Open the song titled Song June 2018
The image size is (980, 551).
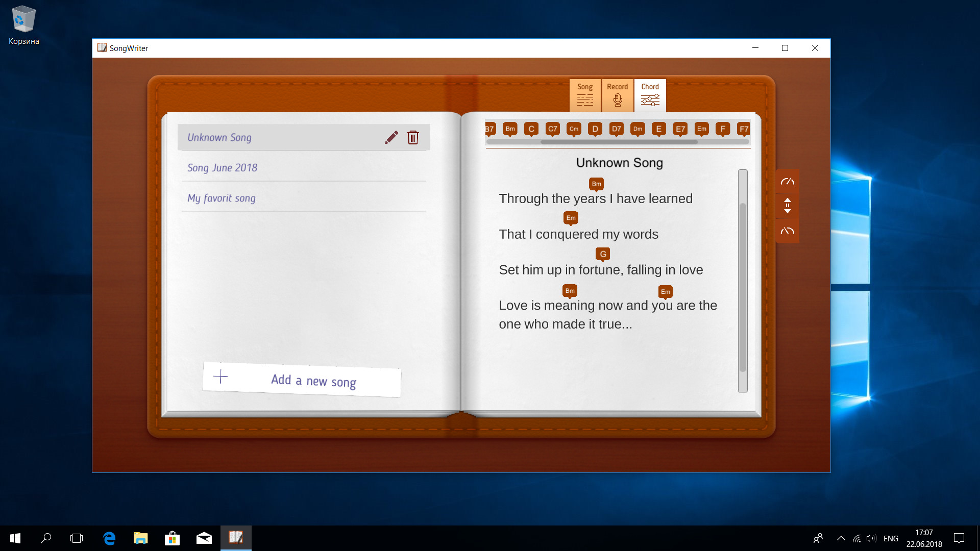(222, 167)
